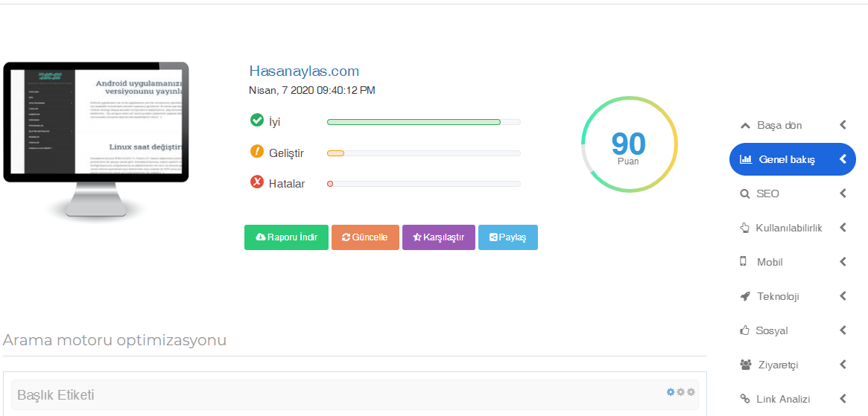Click the green Raporu İndir button
868x416 pixels.
(x=286, y=237)
